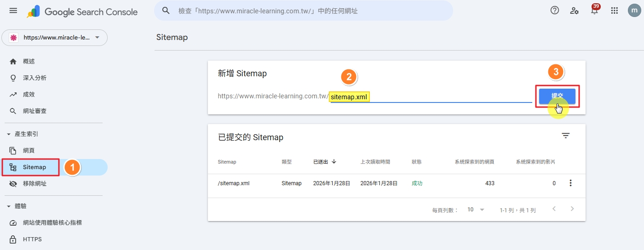Viewport: 644px width, 250px height.
Task: Open 網址審查 in the sidebar
Action: click(35, 111)
